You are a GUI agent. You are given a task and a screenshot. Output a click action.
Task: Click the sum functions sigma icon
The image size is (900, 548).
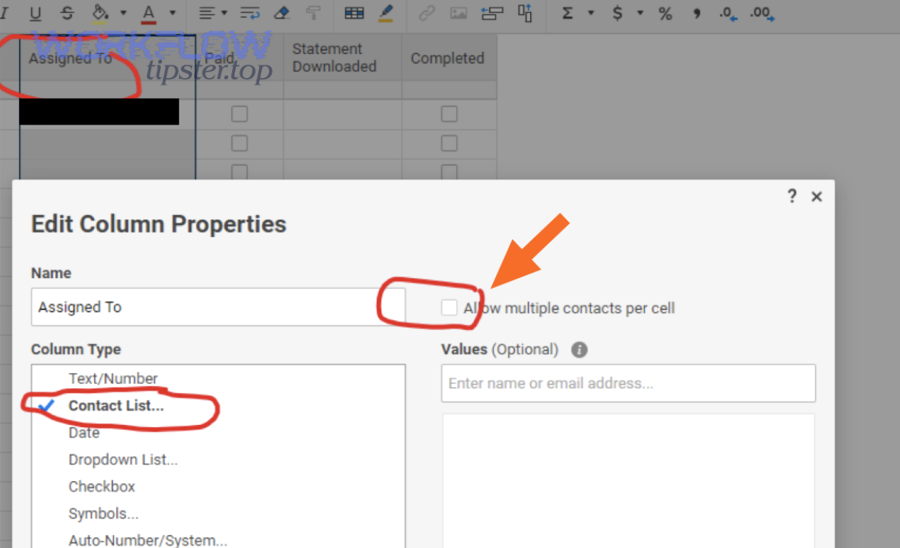(x=567, y=13)
